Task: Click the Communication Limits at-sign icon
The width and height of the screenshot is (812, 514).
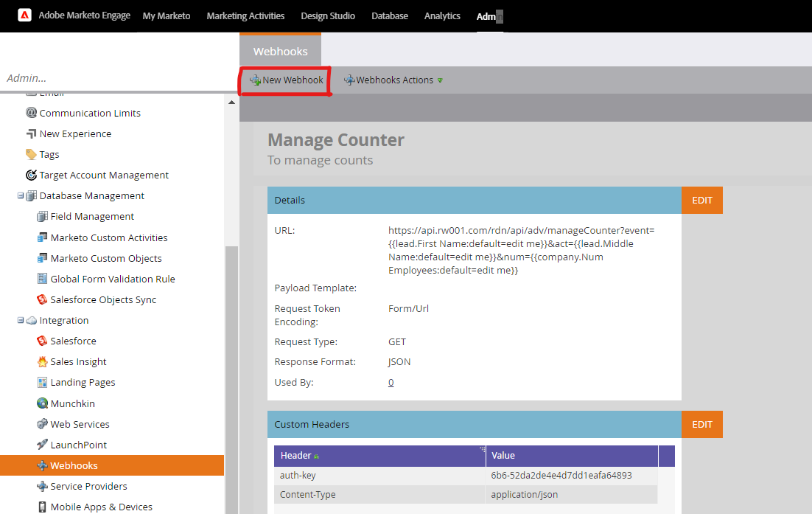Action: pyautogui.click(x=31, y=112)
